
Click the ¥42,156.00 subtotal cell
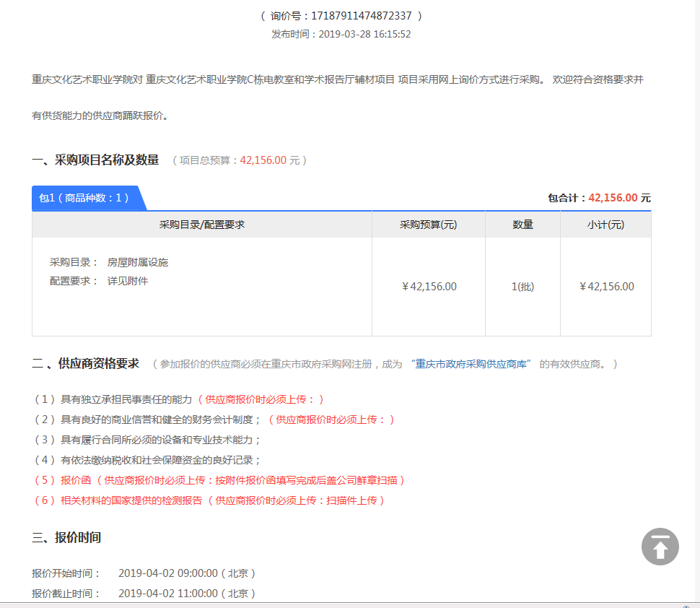tap(607, 287)
